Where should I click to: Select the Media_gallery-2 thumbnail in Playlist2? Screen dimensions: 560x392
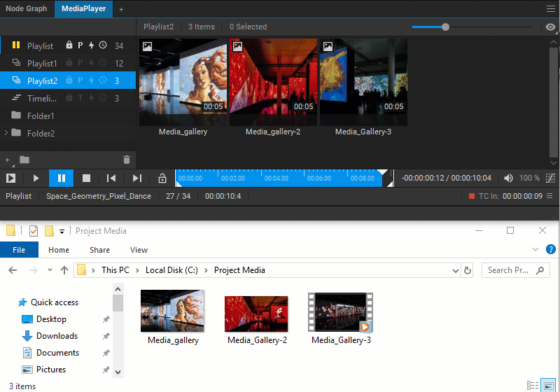point(273,82)
